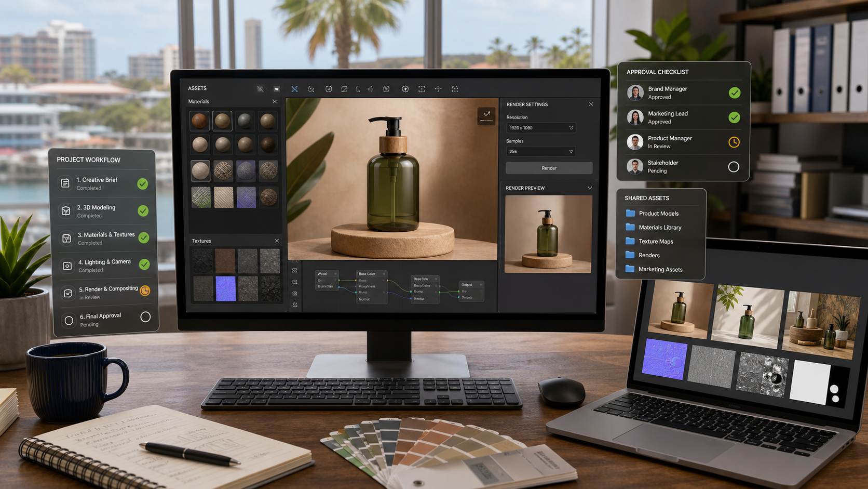Viewport: 868px width, 489px height.
Task: Click the Materials & Textures step icon
Action: (66, 238)
